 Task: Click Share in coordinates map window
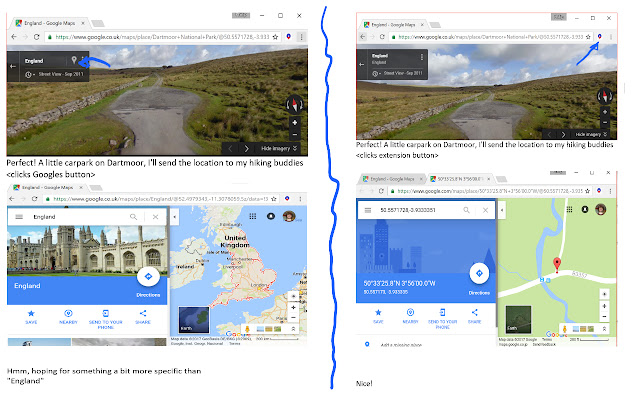point(474,316)
